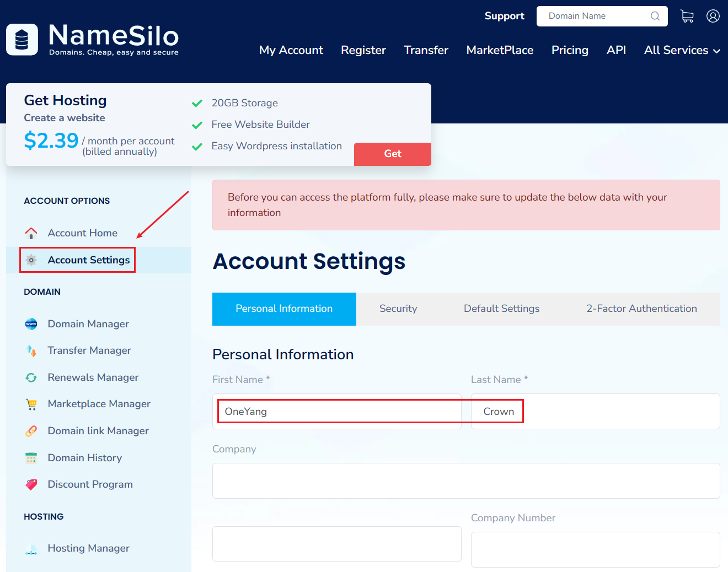Open the 2-Factor Authentication tab

click(x=641, y=309)
